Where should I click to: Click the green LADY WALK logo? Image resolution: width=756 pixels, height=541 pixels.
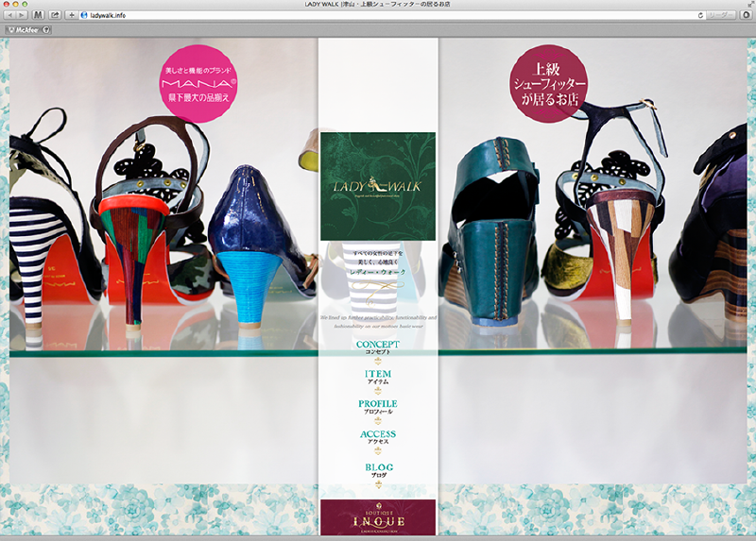pos(378,186)
